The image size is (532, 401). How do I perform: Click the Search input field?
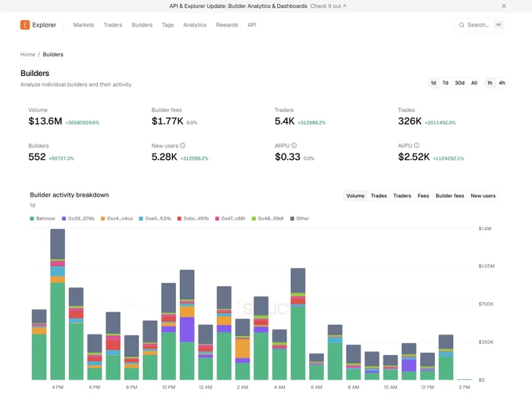coord(481,25)
